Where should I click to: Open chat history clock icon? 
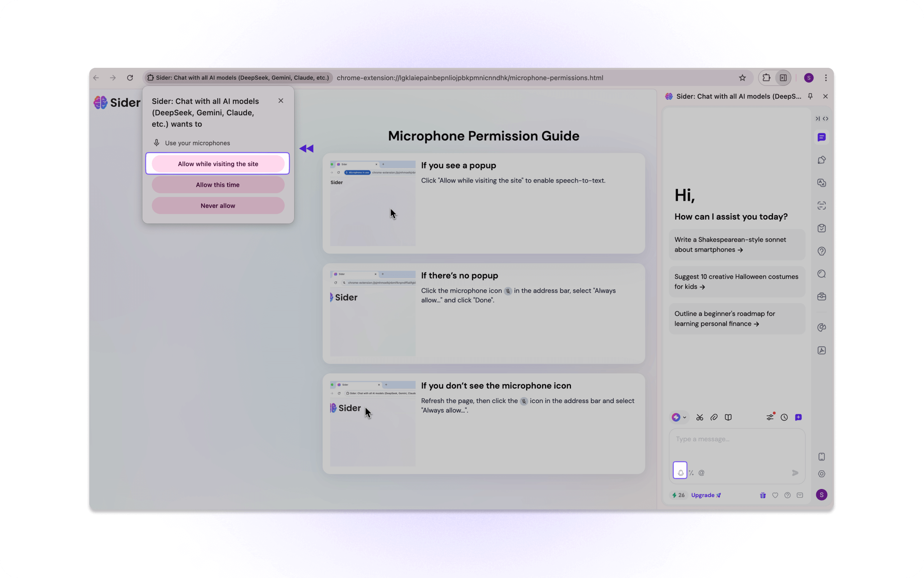(784, 417)
